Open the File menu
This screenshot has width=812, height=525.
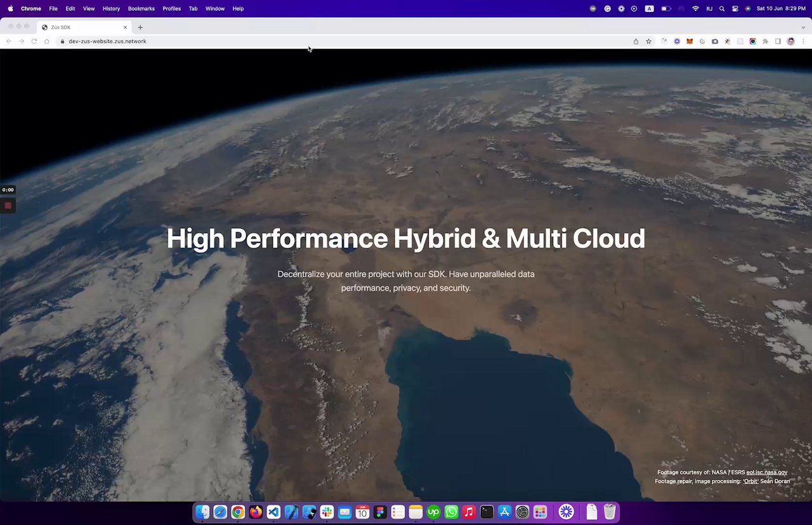coord(53,9)
